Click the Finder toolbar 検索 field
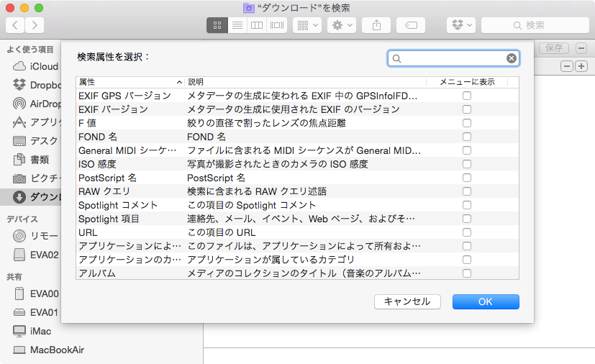The image size is (595, 364). (535, 25)
